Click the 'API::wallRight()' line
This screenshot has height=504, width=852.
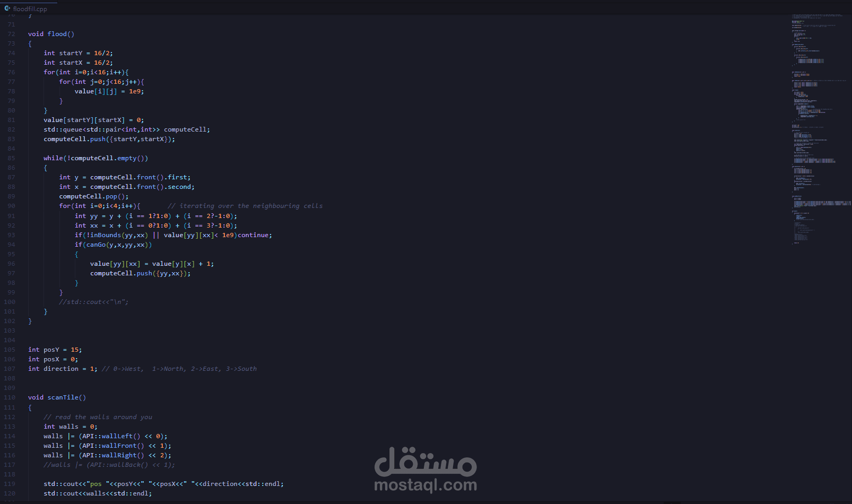pos(107,455)
